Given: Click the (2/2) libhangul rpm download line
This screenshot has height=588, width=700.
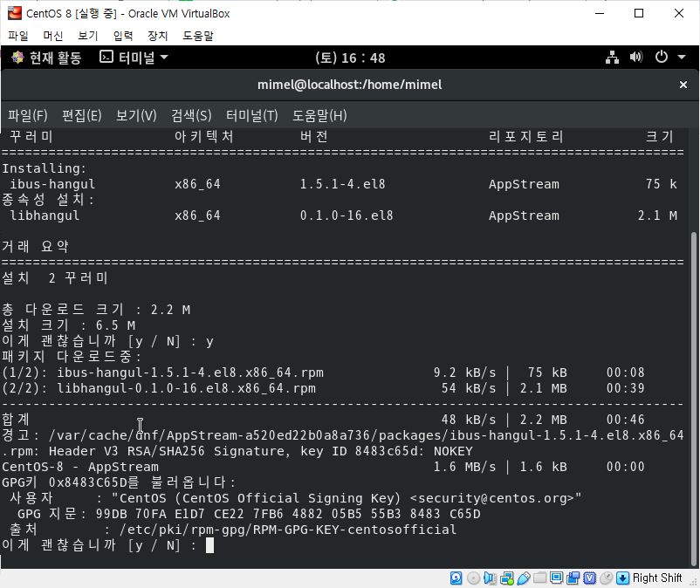Looking at the screenshot, I should (323, 388).
